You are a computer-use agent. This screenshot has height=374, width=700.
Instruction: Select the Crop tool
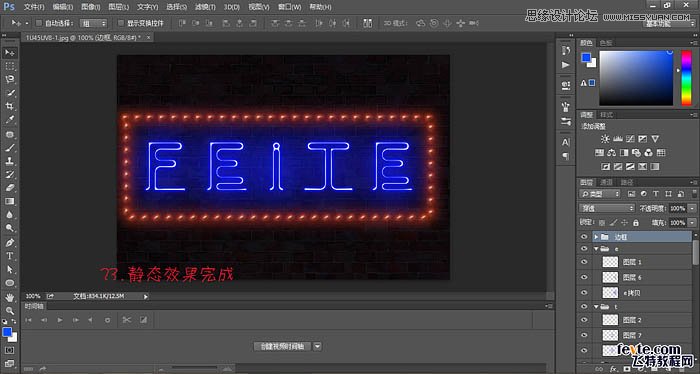coord(9,106)
